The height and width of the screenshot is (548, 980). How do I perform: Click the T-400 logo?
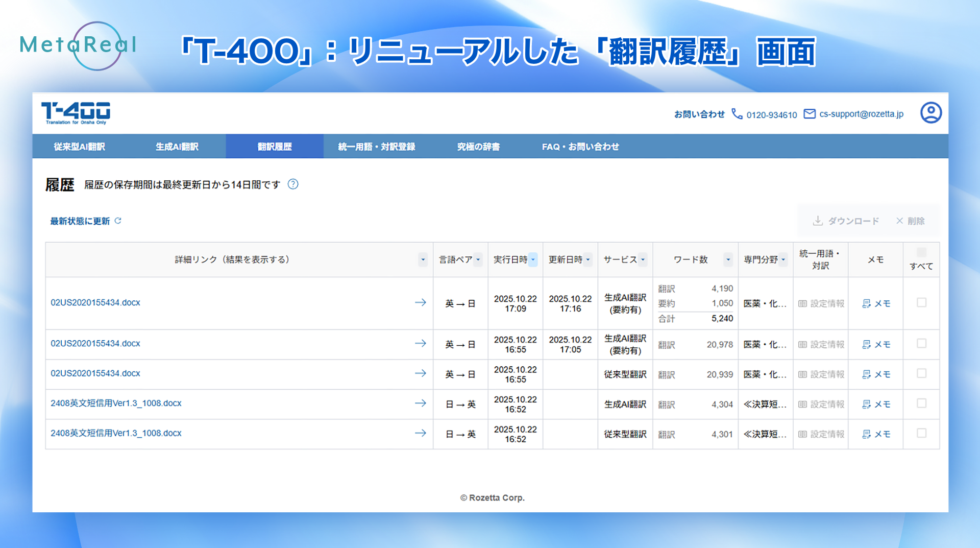click(x=76, y=113)
